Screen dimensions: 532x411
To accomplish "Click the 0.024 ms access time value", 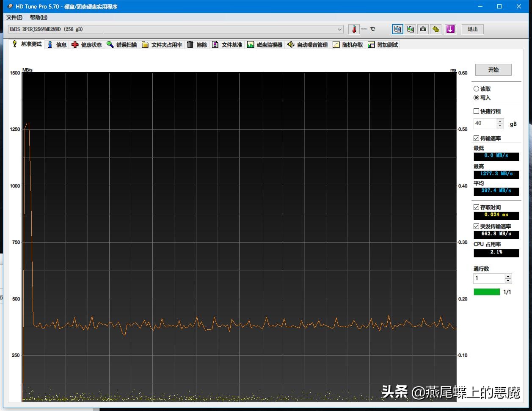I will 496,215.
